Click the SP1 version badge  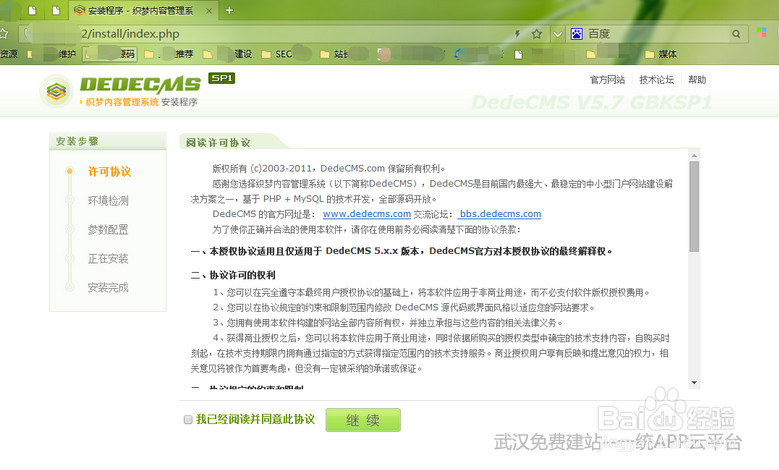[222, 78]
